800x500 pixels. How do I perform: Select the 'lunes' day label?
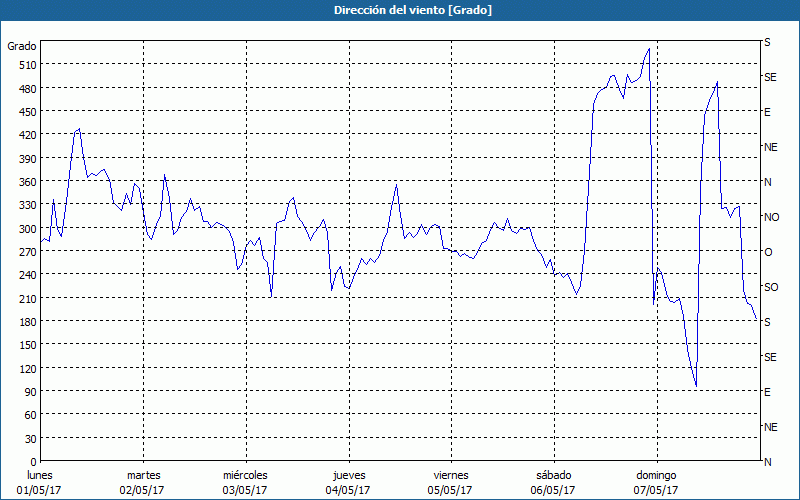click(x=41, y=475)
